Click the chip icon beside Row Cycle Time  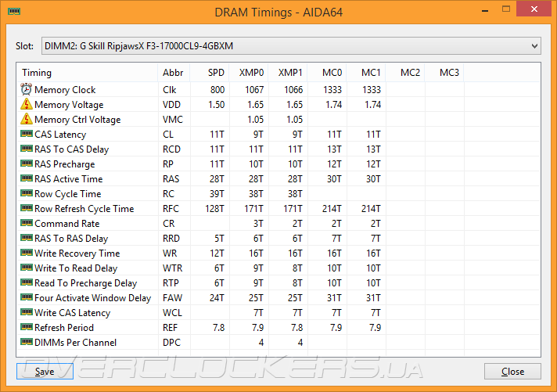tap(27, 193)
